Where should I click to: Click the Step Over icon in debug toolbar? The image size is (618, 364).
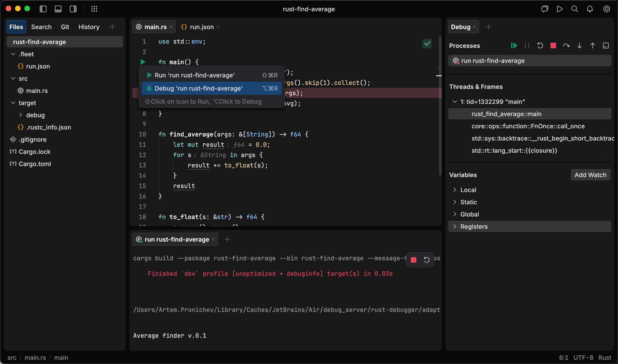(x=566, y=45)
